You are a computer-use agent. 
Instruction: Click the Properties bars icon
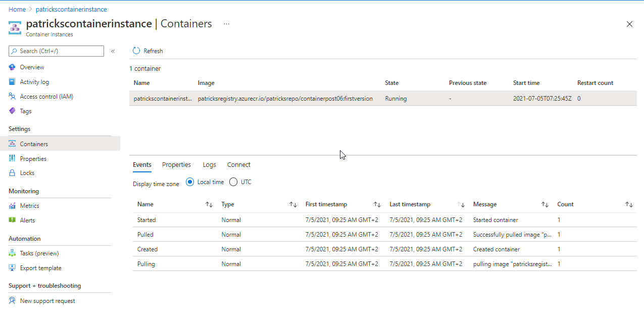click(x=12, y=159)
